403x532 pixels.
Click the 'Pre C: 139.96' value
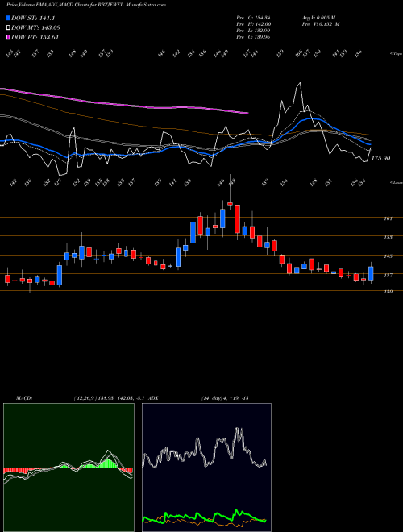point(253,37)
